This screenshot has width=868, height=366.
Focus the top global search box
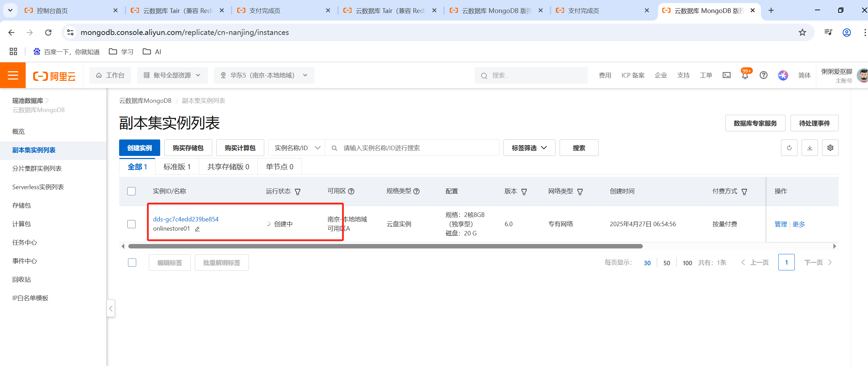click(x=531, y=75)
